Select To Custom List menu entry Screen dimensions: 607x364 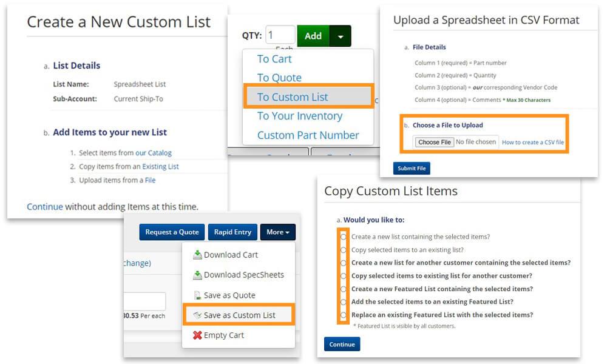[308, 96]
